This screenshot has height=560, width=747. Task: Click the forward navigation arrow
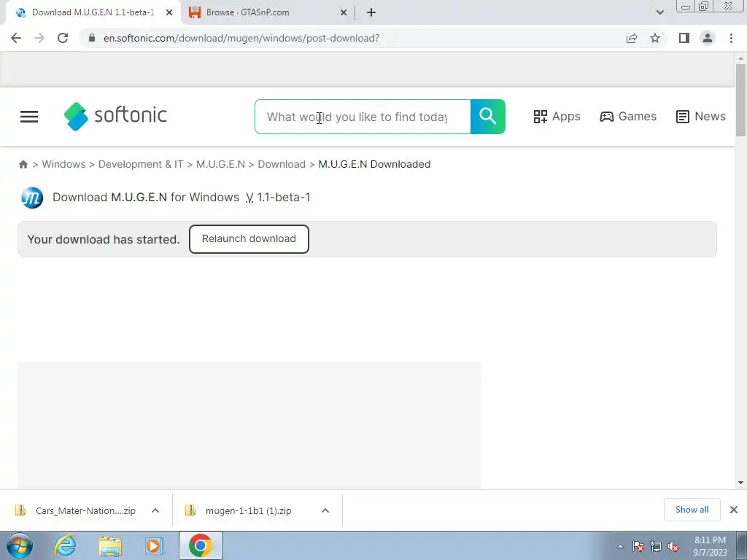[39, 38]
